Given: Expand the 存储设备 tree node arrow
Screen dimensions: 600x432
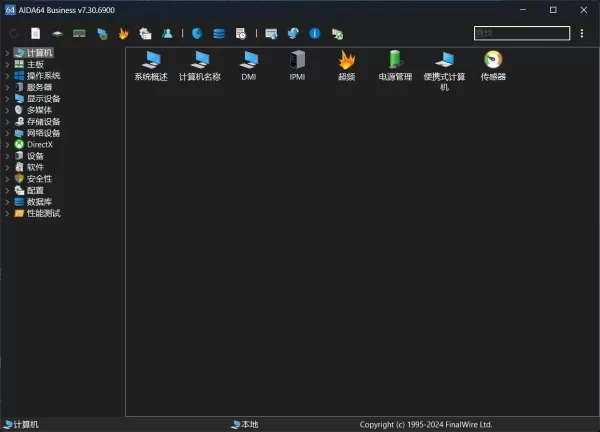Looking at the screenshot, I should point(7,122).
